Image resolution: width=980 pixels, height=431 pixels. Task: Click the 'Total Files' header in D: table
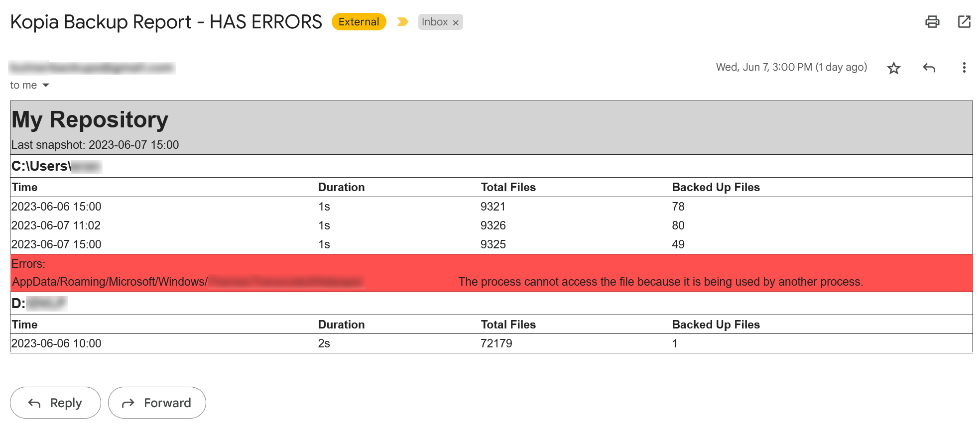tap(508, 324)
